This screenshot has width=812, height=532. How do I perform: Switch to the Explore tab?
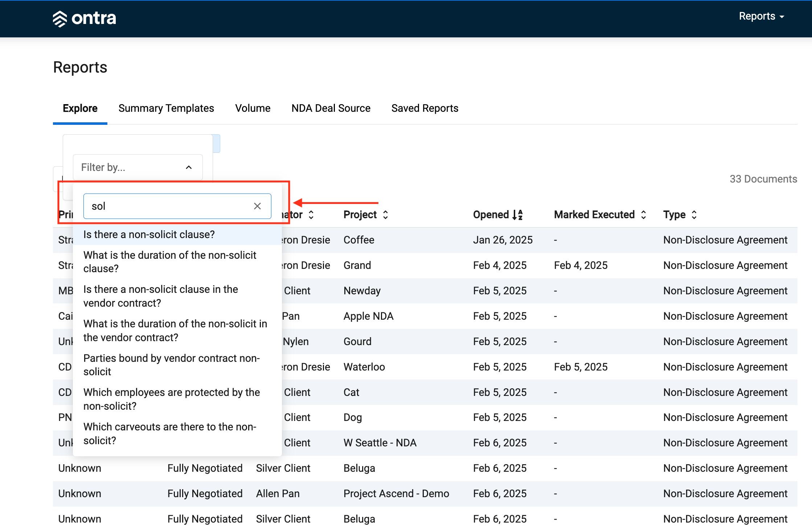coord(80,108)
